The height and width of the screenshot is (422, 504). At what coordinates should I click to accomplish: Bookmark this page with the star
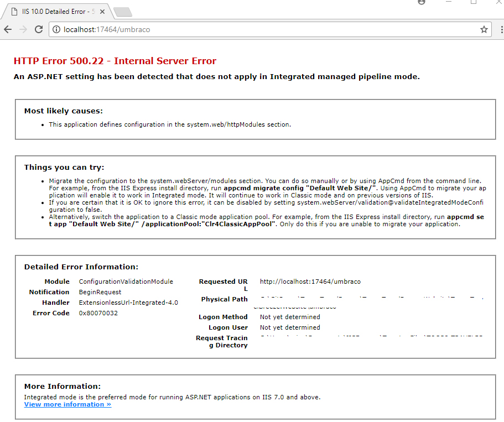[x=484, y=29]
